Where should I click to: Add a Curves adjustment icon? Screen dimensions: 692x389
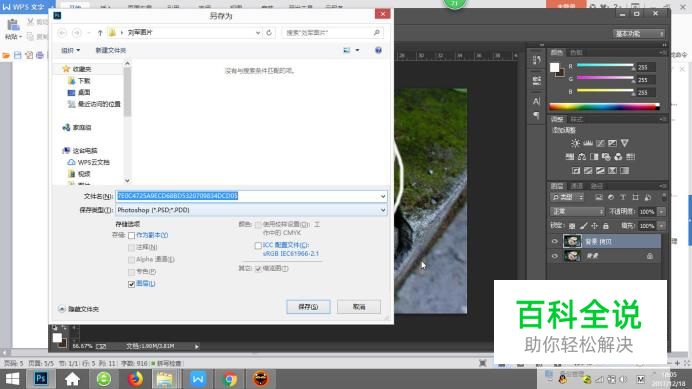tap(600, 143)
